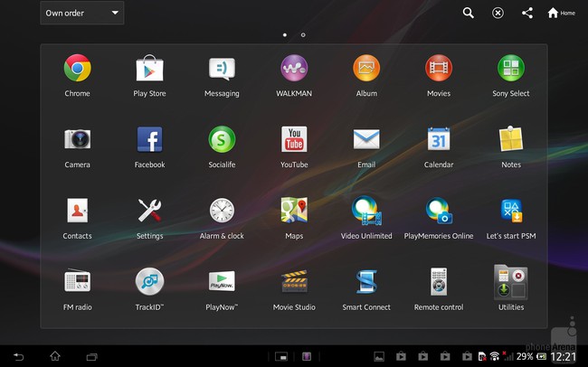The height and width of the screenshot is (367, 588).
Task: Select the first page indicator dot
Action: tap(285, 35)
